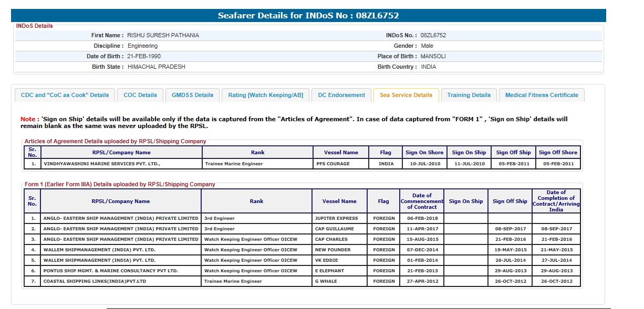644x309 pixels.
Task: Open the GMDSS Details tab
Action: tap(193, 95)
